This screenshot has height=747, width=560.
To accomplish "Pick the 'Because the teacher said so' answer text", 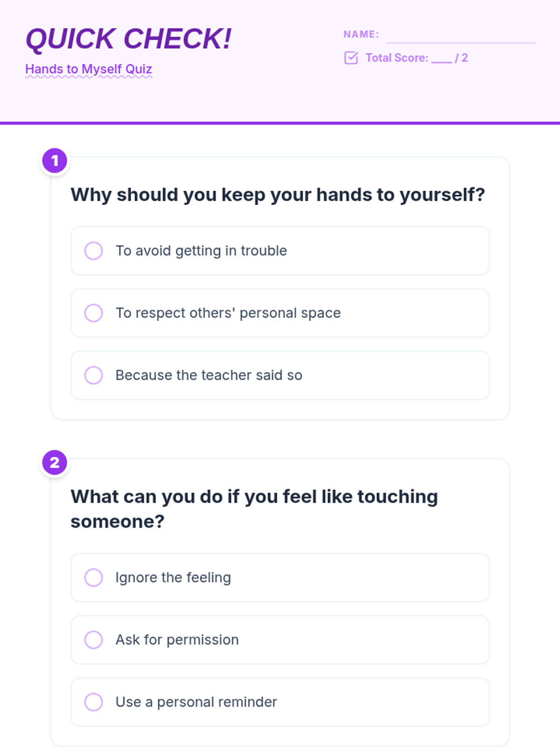I will click(x=209, y=375).
